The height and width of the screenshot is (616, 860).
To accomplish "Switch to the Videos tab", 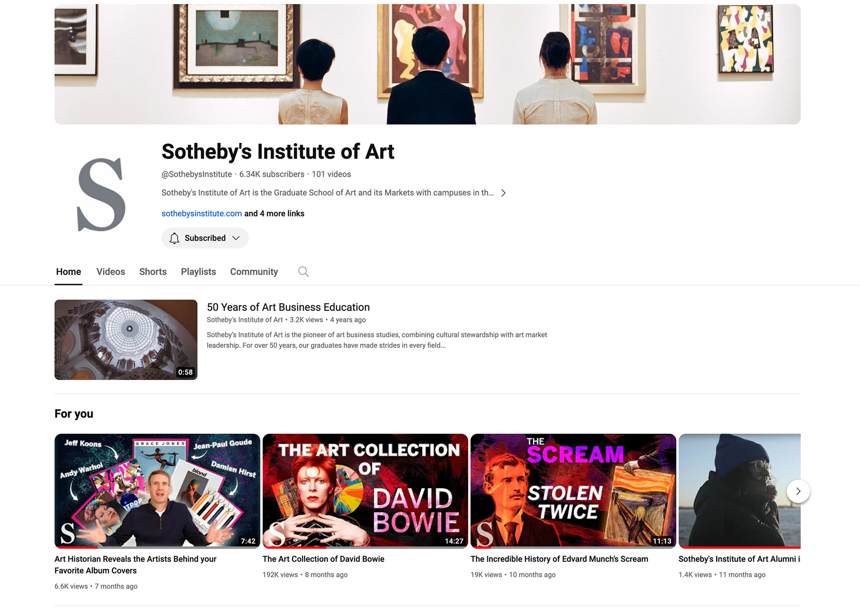I will 111,272.
